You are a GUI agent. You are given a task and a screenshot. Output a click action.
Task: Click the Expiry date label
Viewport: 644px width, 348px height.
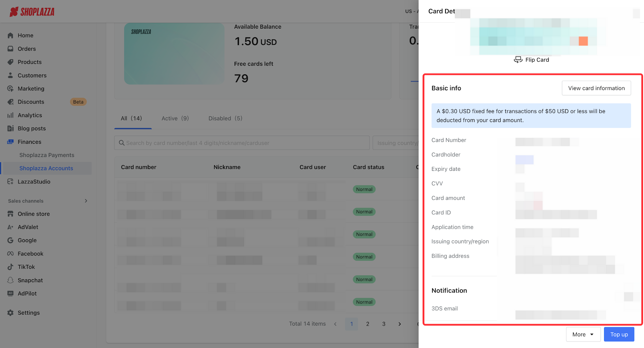446,169
